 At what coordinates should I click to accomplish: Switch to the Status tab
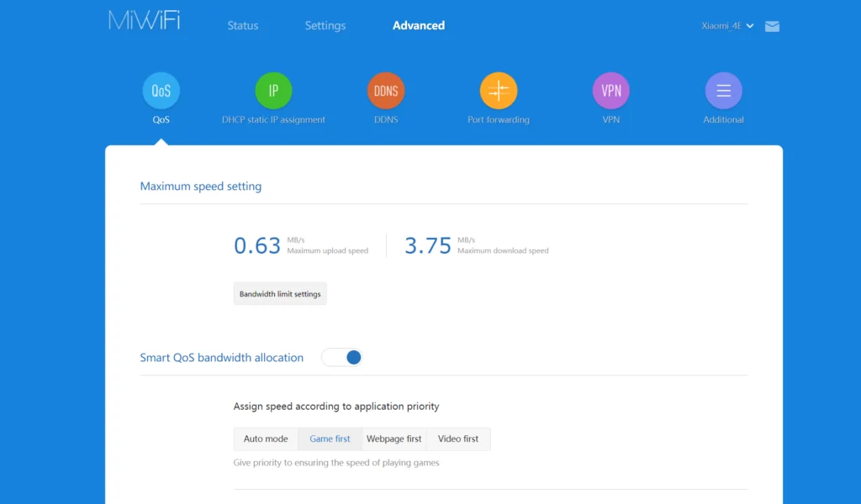243,26
